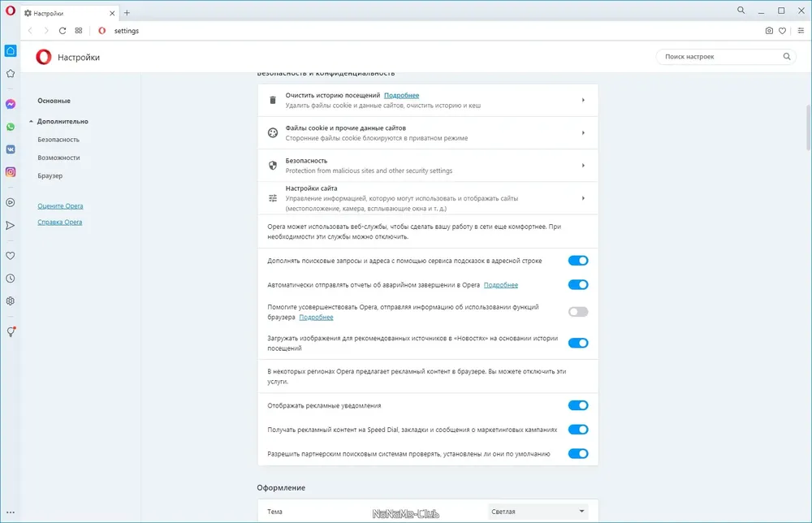
Task: Click the shield icon in Безопасность row
Action: pos(272,165)
